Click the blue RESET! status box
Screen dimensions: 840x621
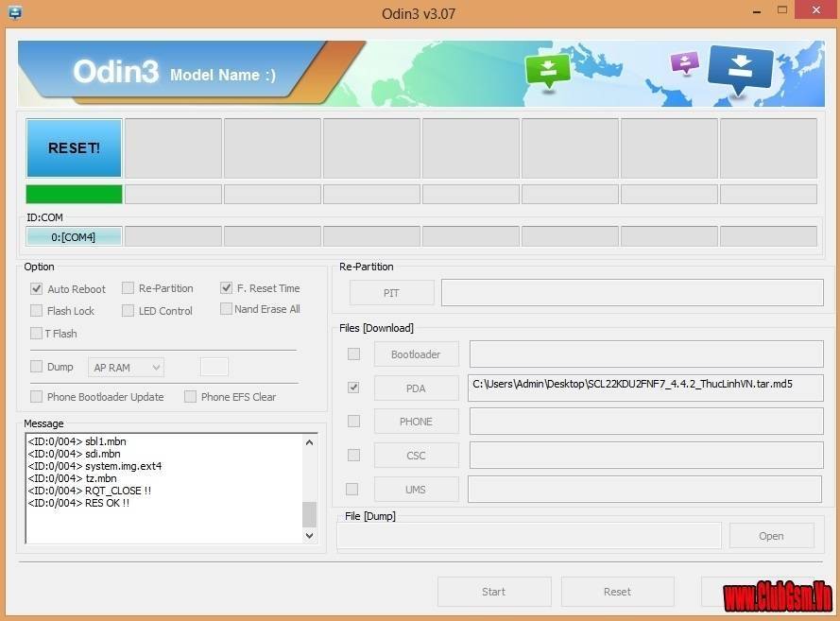tap(74, 147)
